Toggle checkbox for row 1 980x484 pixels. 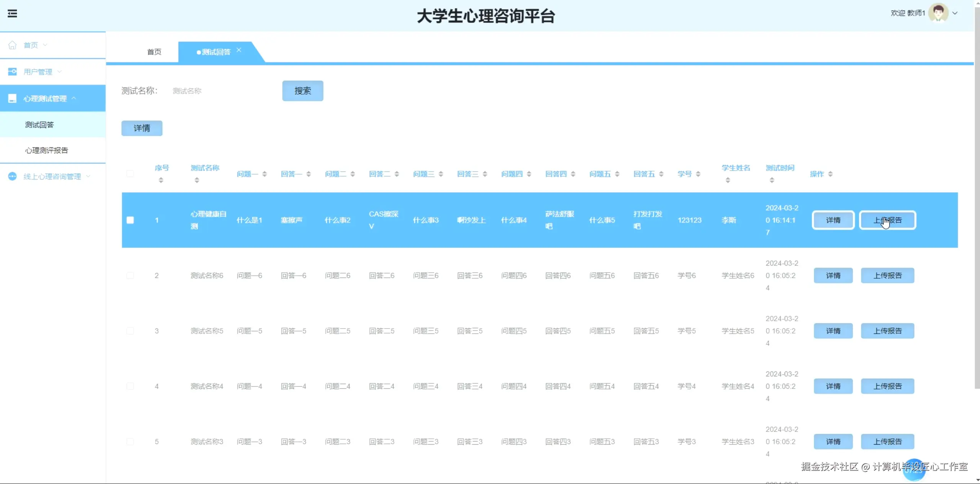click(130, 220)
